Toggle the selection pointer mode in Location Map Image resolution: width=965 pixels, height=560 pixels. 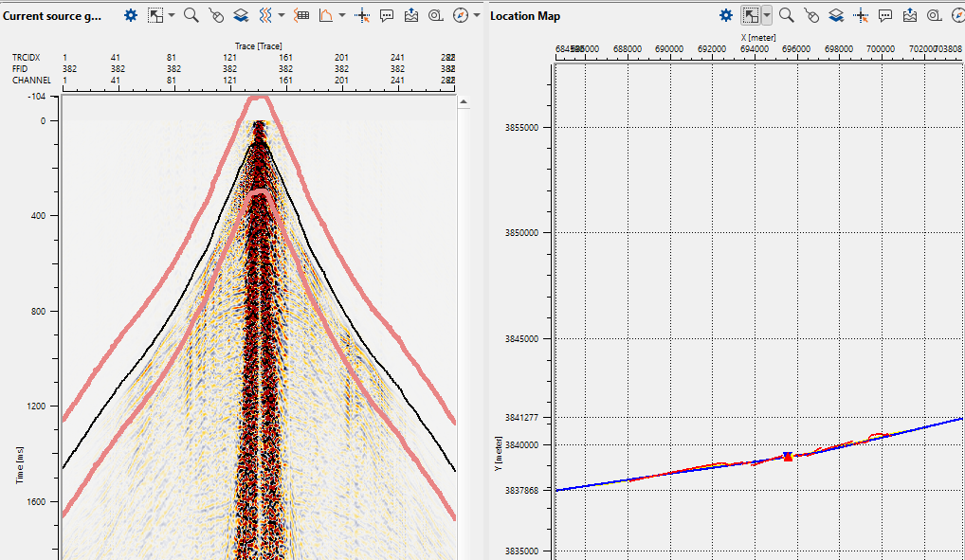pos(751,15)
